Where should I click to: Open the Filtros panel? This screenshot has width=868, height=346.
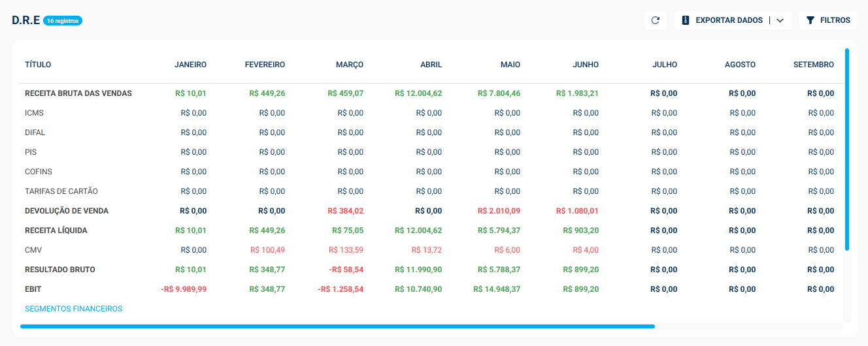827,20
